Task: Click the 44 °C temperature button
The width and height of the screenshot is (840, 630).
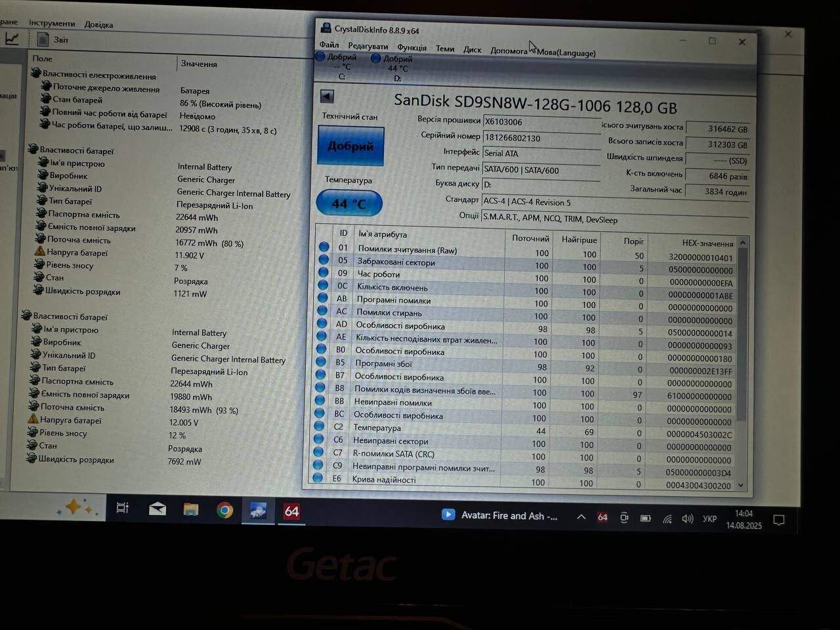Action: [x=348, y=203]
